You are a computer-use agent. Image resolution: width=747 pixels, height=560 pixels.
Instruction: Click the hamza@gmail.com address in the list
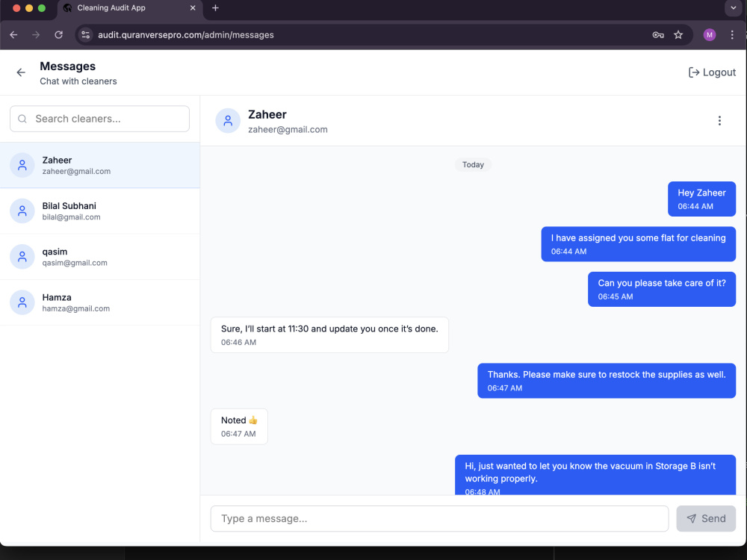pos(75,308)
